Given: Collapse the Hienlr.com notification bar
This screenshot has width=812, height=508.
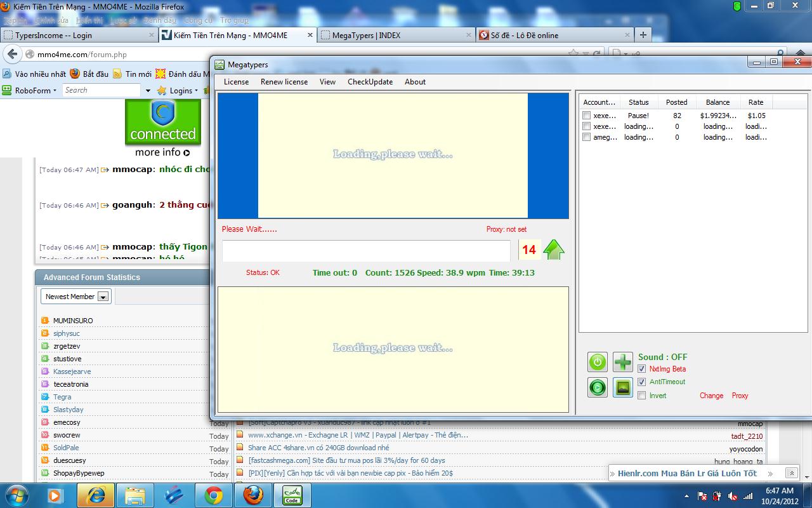Looking at the screenshot, I should click(x=791, y=473).
